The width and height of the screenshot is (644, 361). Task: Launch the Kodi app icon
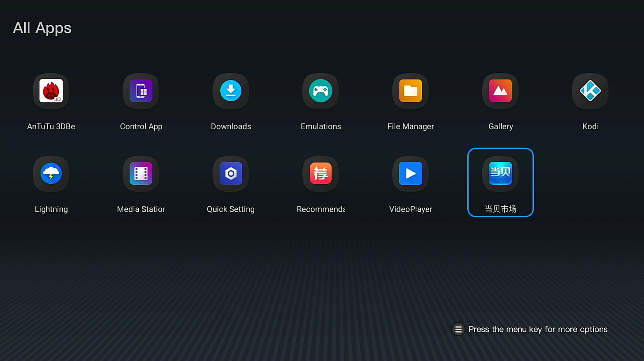[590, 91]
